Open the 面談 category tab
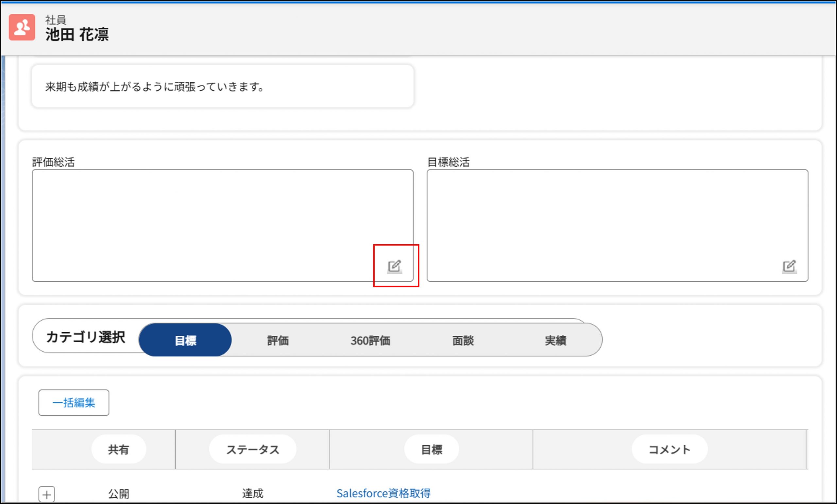 click(x=463, y=340)
